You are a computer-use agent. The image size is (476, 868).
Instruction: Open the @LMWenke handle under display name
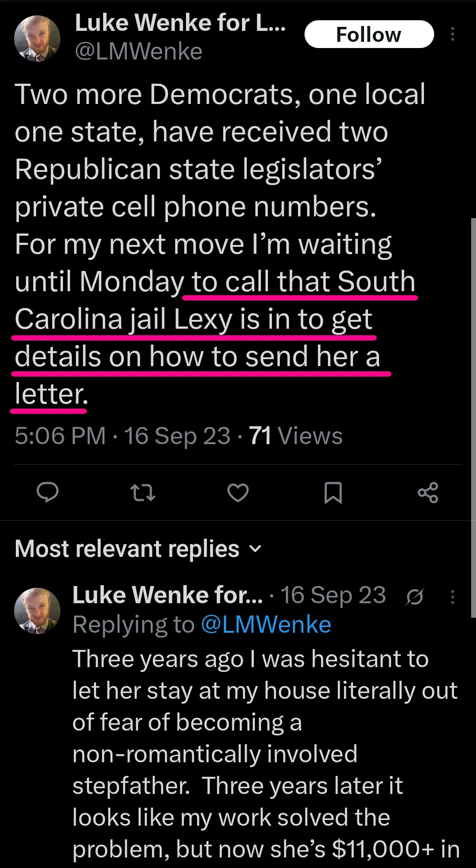(139, 52)
